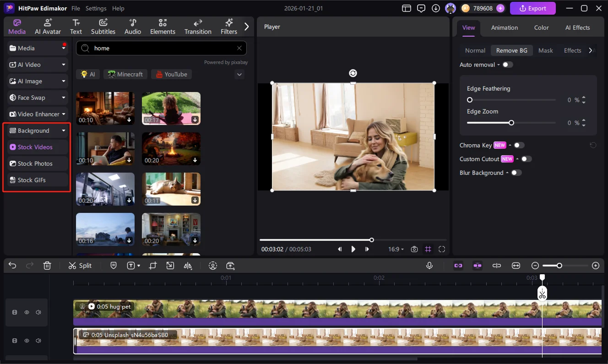Switch to Stock Photos in the sidebar

(33, 163)
